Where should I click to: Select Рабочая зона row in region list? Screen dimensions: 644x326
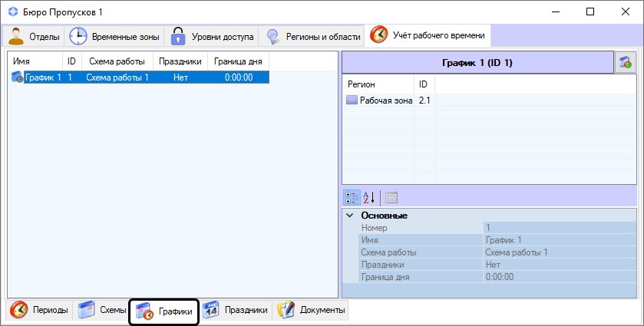tap(387, 100)
